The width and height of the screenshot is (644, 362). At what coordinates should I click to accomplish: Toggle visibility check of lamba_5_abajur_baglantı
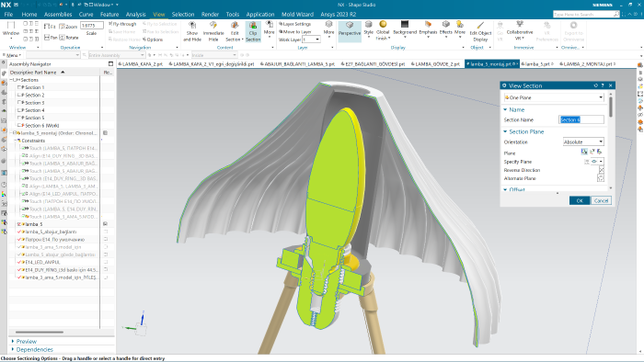point(19,232)
